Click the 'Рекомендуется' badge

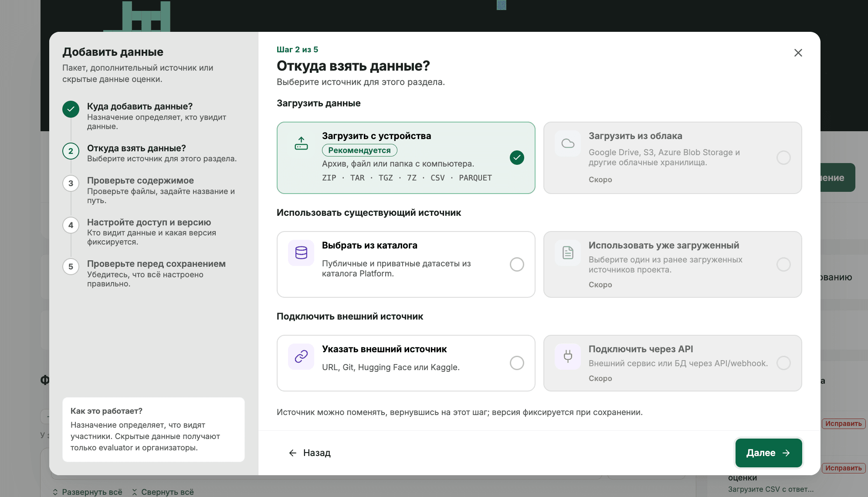(359, 150)
